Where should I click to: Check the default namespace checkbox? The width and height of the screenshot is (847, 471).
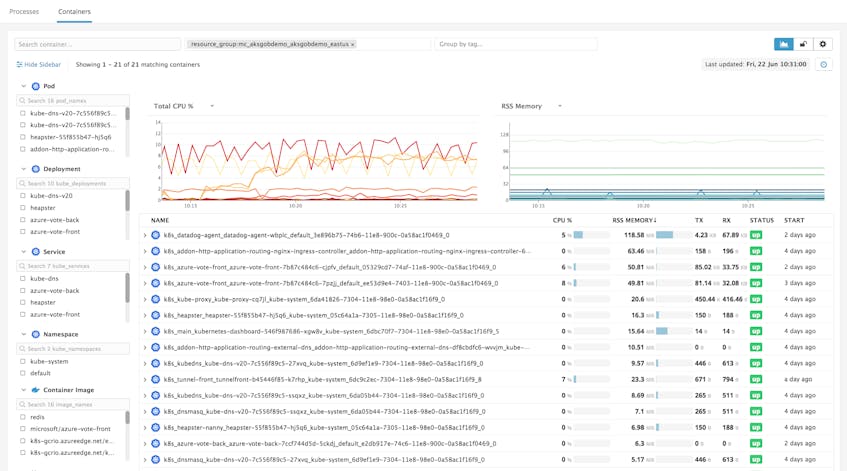tap(23, 373)
